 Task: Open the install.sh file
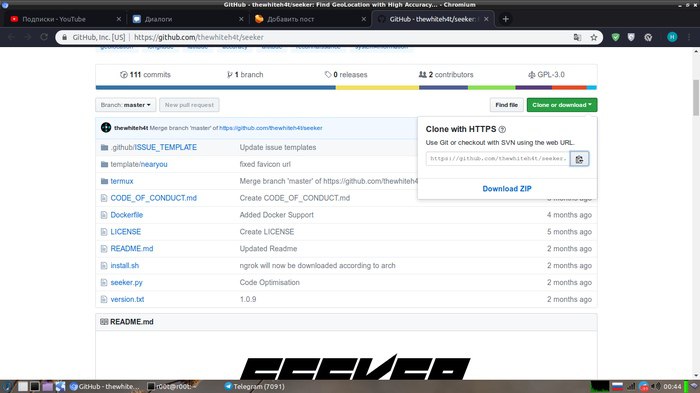coord(125,266)
